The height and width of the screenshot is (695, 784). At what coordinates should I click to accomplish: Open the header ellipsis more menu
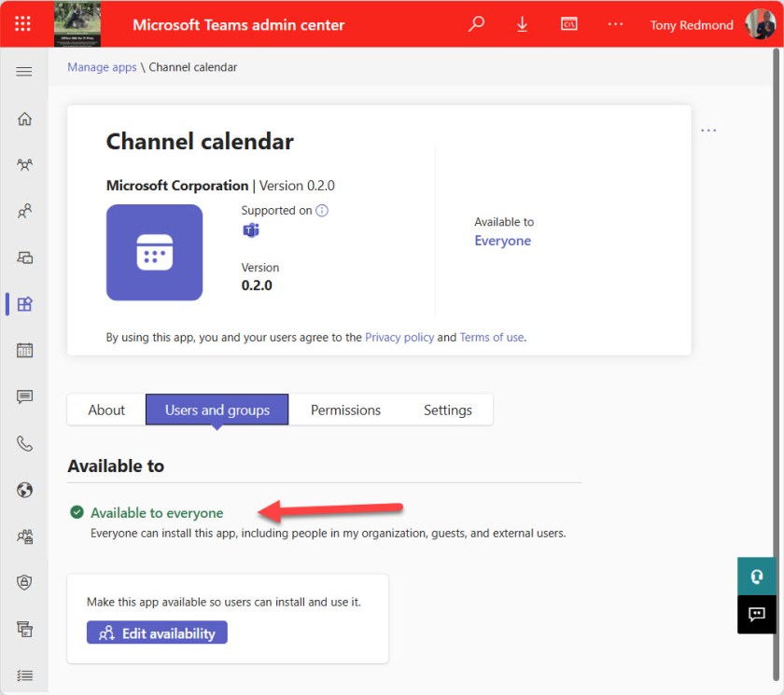click(x=615, y=23)
